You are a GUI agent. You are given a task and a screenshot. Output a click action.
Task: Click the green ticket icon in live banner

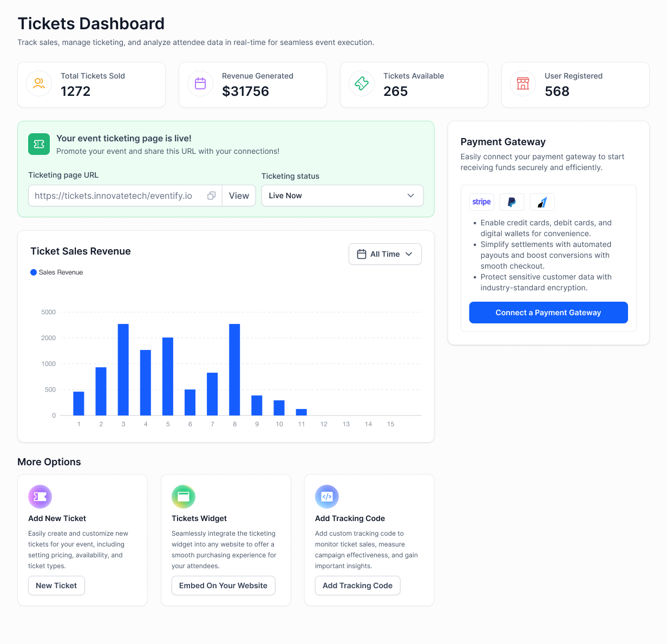tap(39, 144)
